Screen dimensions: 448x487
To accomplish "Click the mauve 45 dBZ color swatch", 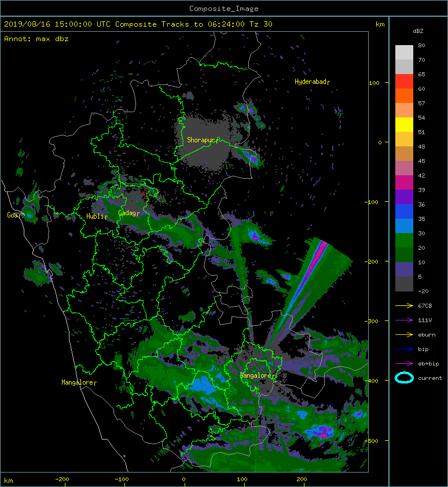I will pyautogui.click(x=404, y=168).
